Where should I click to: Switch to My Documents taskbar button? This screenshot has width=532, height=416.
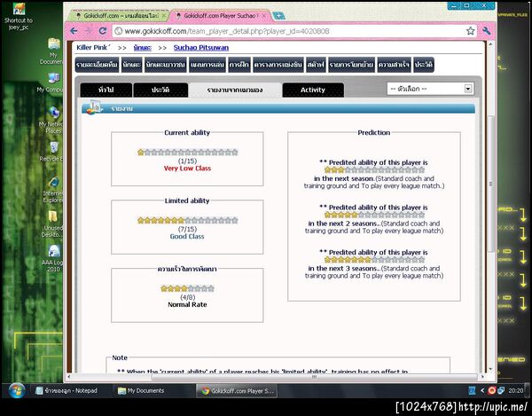click(x=153, y=391)
